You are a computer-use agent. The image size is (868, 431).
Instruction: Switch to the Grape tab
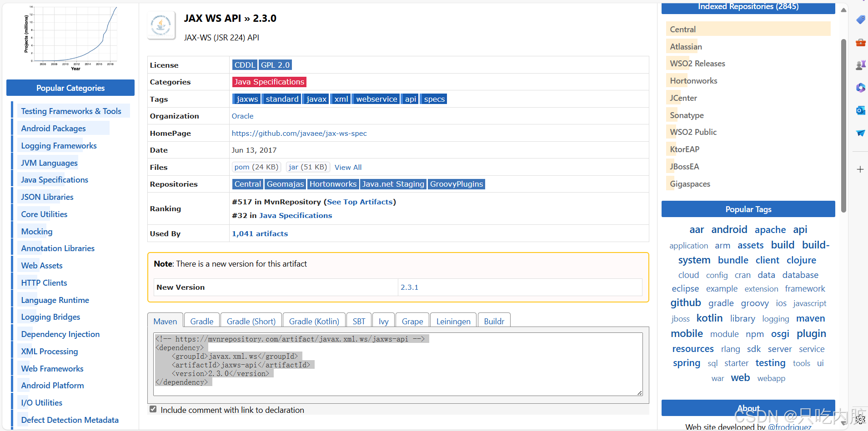click(x=412, y=321)
